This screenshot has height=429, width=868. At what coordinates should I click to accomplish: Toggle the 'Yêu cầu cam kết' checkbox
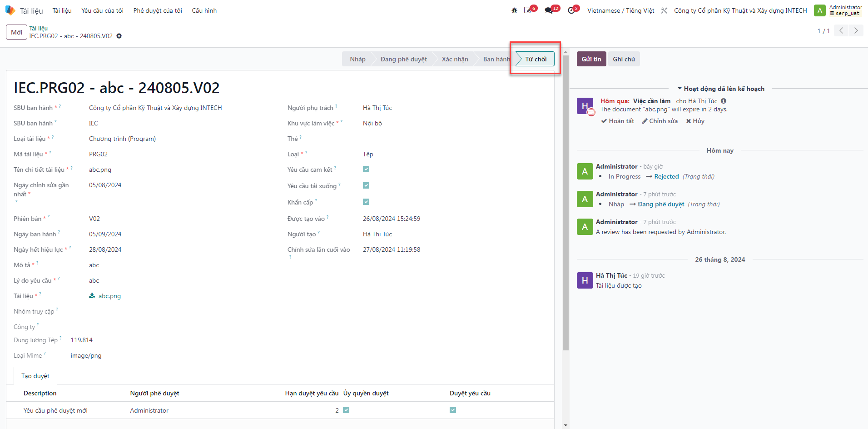click(x=366, y=169)
